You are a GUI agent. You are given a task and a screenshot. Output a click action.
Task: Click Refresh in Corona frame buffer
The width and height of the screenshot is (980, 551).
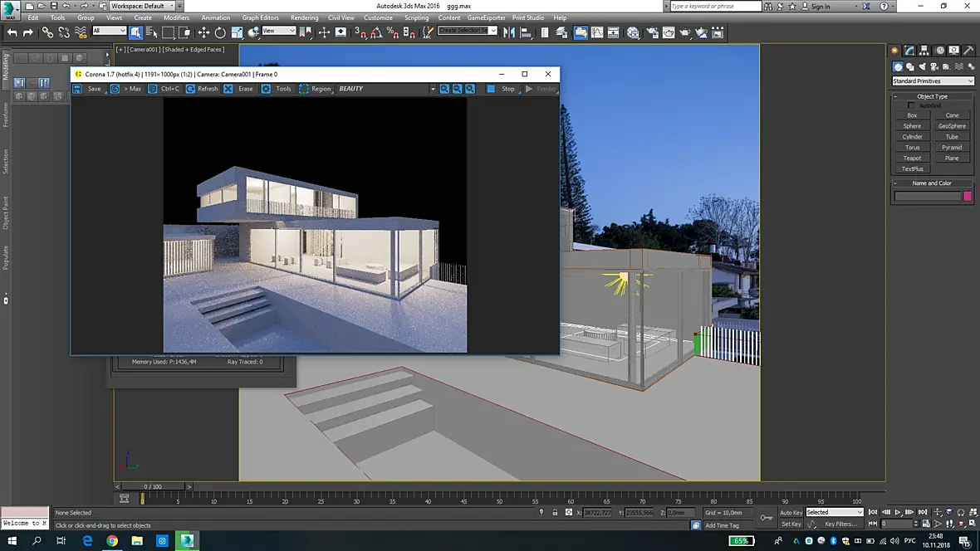203,89
